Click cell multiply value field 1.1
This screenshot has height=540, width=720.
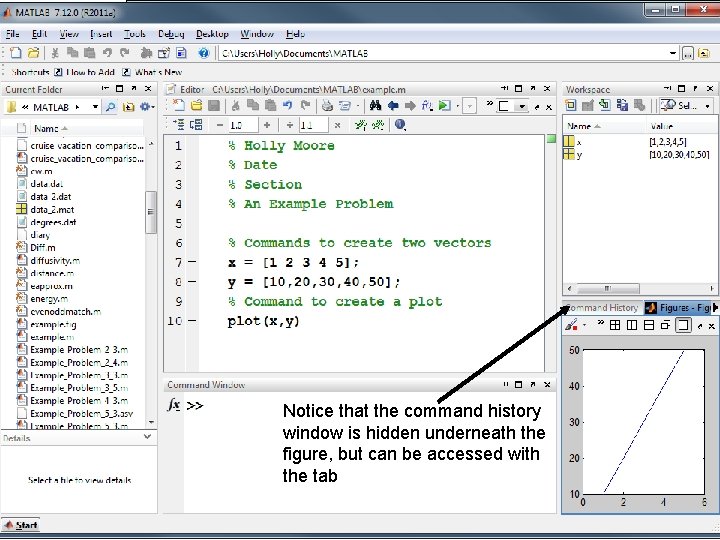(x=313, y=125)
